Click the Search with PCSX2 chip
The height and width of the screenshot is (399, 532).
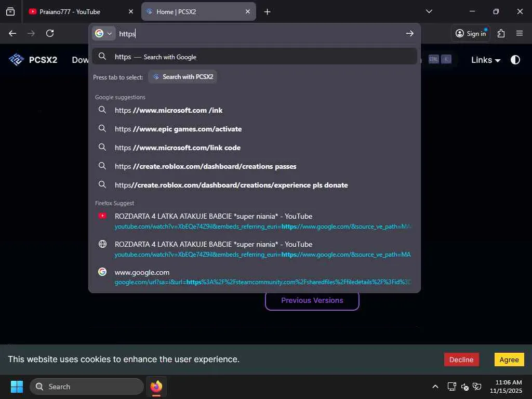pyautogui.click(x=183, y=77)
